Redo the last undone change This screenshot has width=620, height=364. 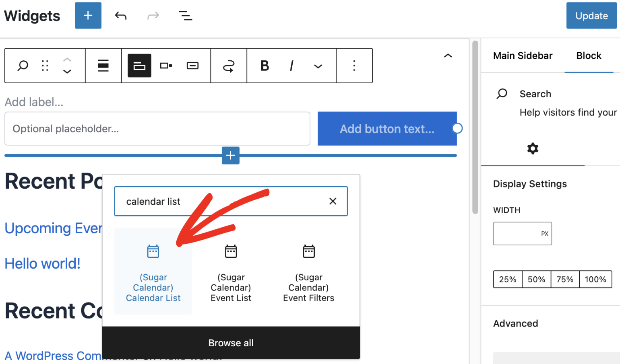(x=153, y=16)
